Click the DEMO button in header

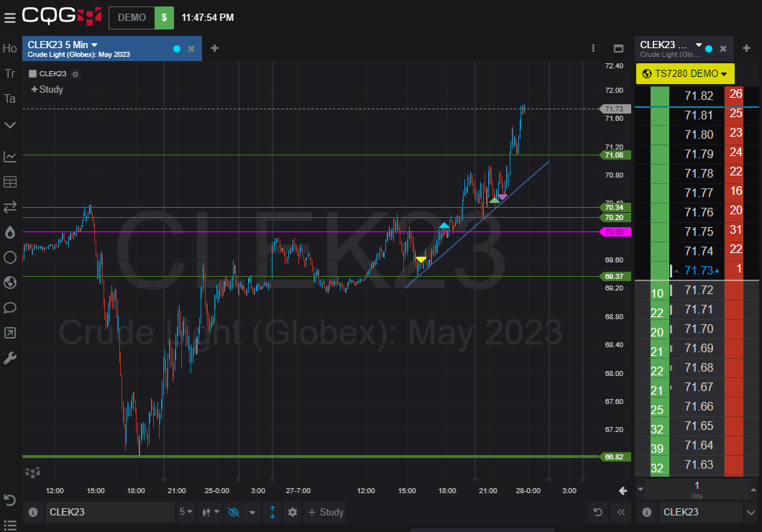pos(132,17)
